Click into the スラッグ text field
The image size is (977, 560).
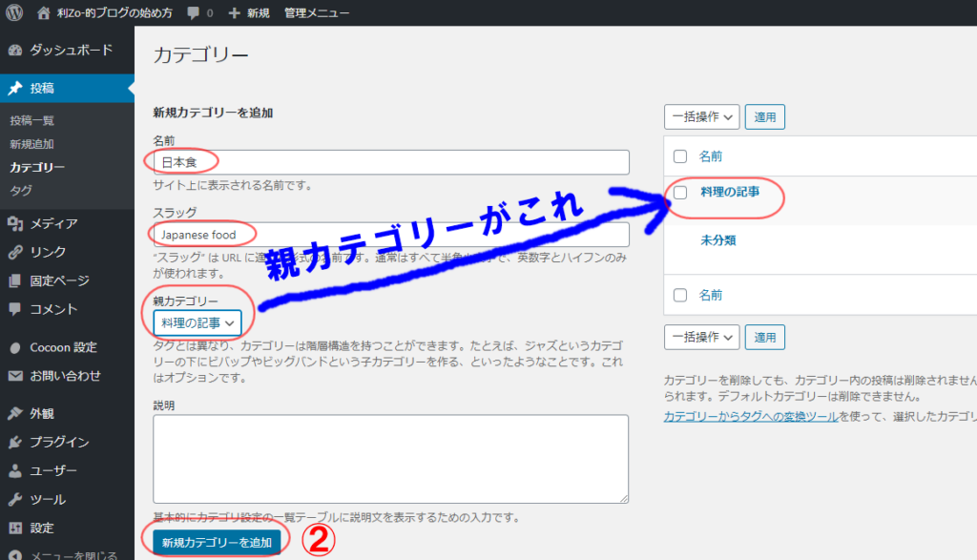pos(391,235)
